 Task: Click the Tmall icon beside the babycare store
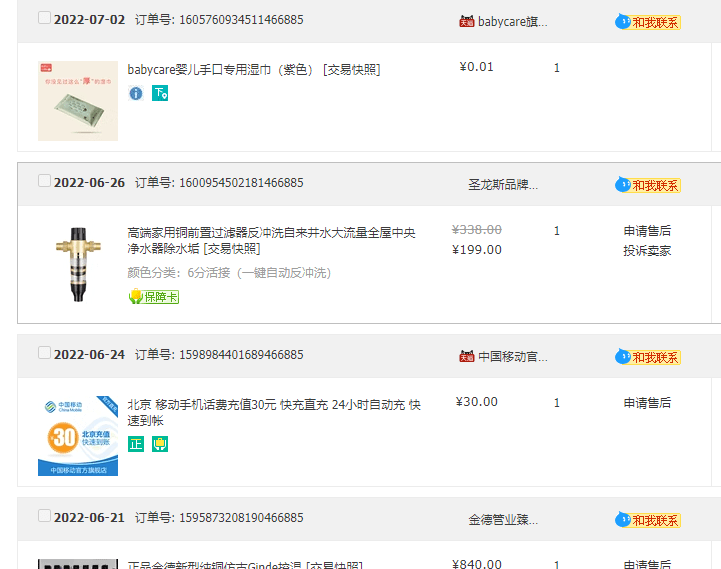[x=466, y=21]
